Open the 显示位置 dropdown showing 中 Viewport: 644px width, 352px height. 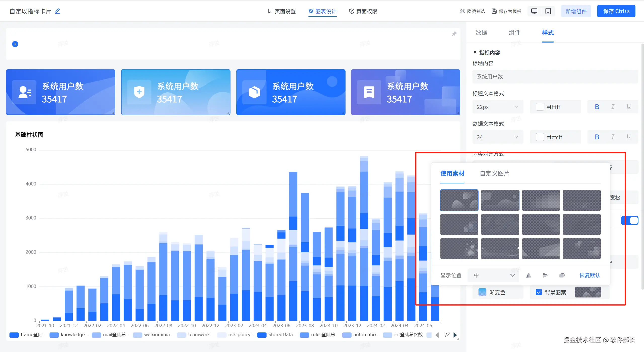493,275
